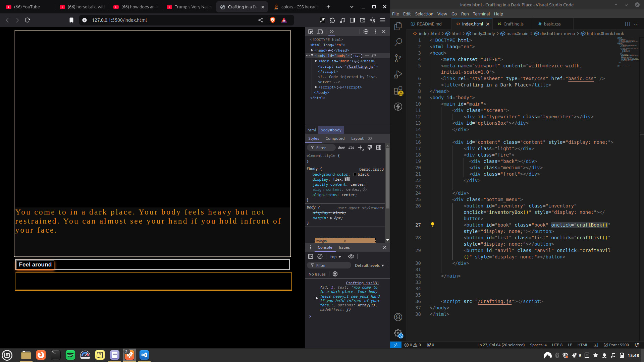This screenshot has height=362, width=644.
Task: Open Brave Rewards triangle icon
Action: coord(284,20)
